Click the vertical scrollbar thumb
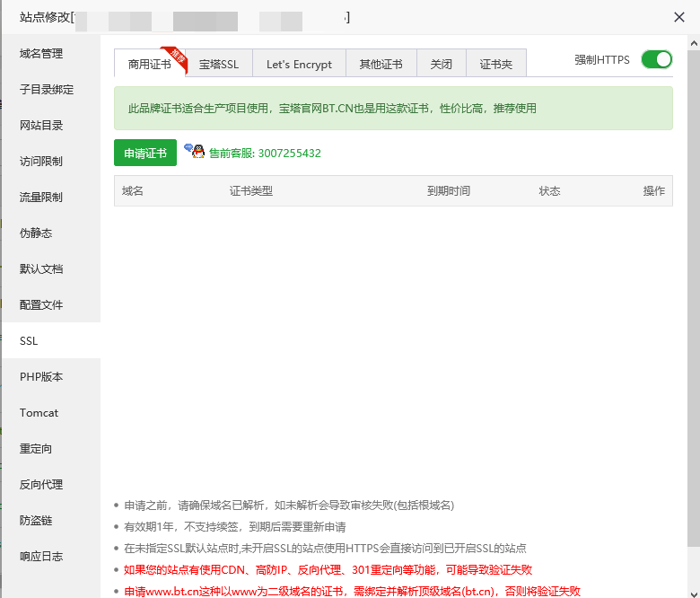The width and height of the screenshot is (700, 598). point(694,297)
